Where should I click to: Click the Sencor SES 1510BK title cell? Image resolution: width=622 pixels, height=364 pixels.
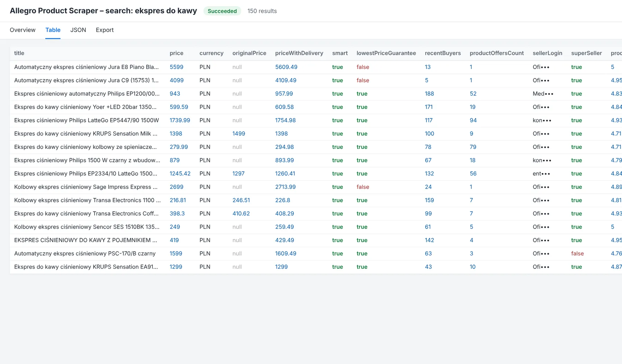pyautogui.click(x=87, y=227)
